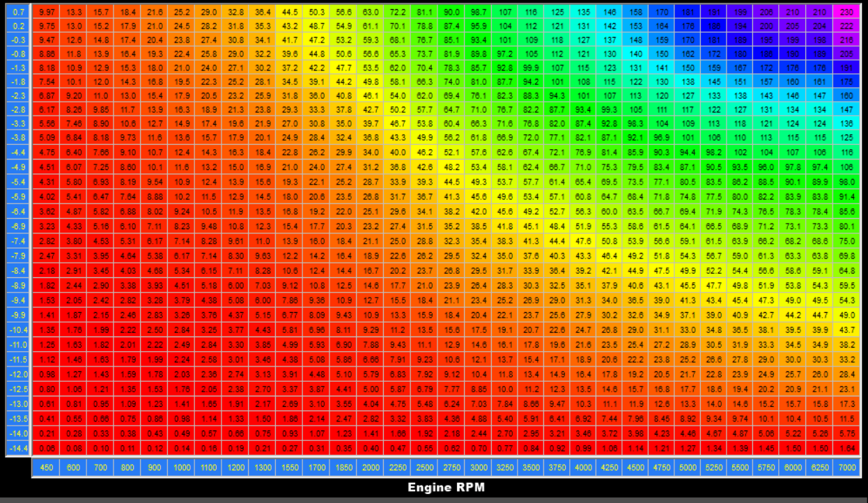Select the -11.0 row header
This screenshot has width=868, height=503.
[19, 344]
